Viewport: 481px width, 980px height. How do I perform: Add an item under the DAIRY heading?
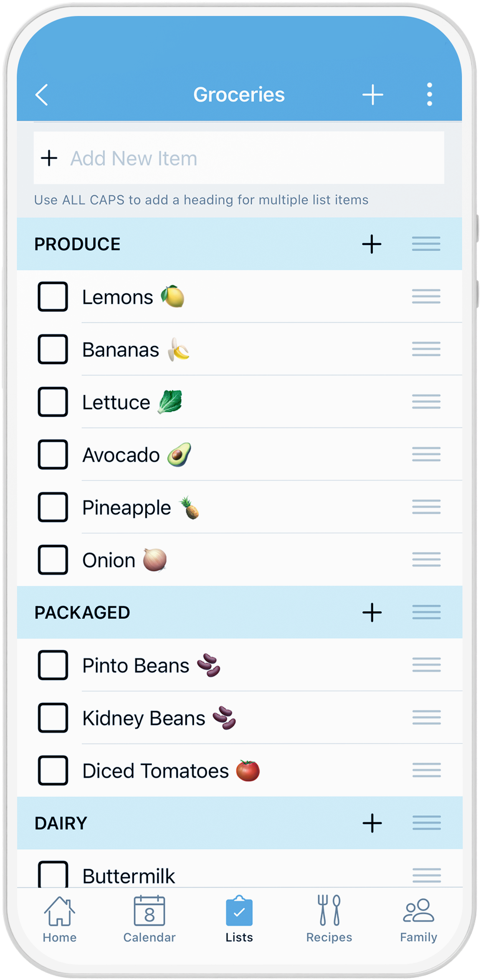click(372, 823)
